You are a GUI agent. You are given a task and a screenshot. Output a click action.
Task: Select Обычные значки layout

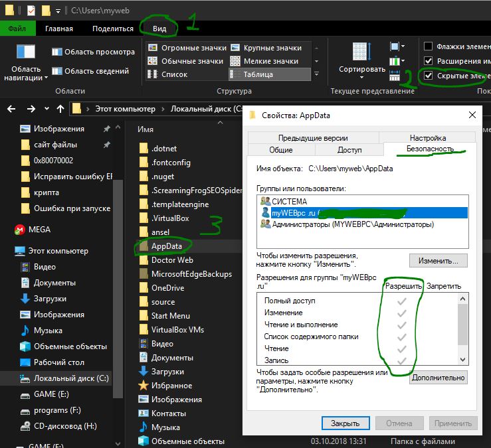[x=185, y=61]
